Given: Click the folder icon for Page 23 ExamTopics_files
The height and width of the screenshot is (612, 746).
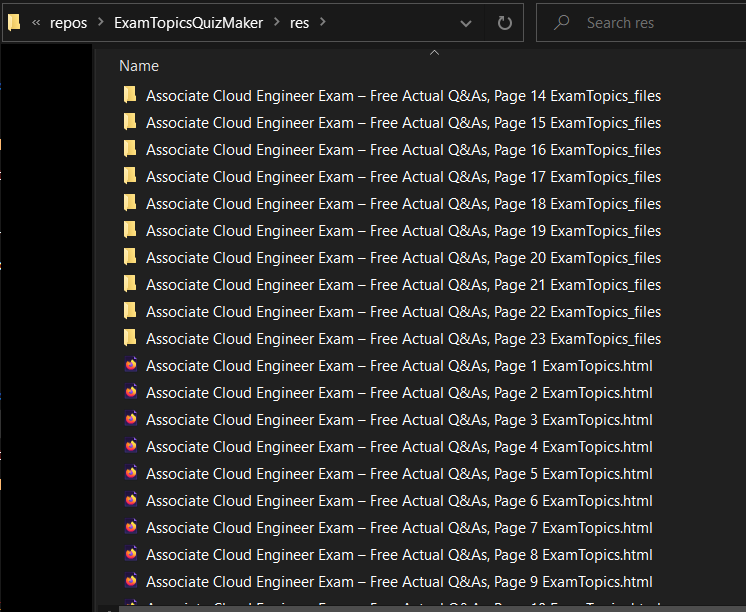Looking at the screenshot, I should [130, 338].
